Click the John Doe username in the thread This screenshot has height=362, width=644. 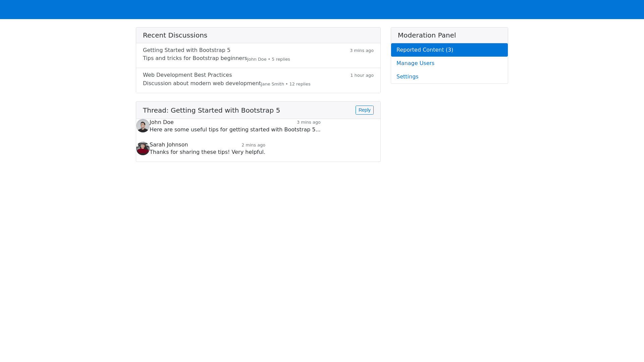tap(161, 122)
